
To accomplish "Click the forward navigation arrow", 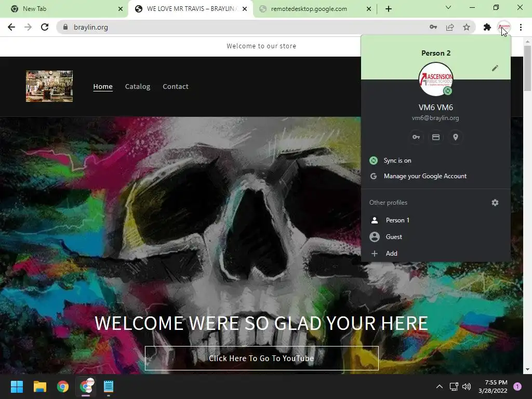I will pos(28,27).
